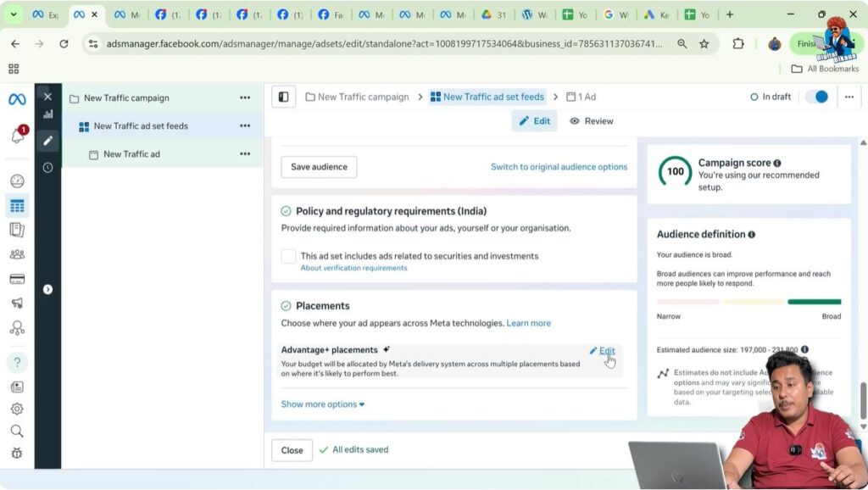Switch to the Review tab
Screen dimensions: 868x490
(x=591, y=121)
